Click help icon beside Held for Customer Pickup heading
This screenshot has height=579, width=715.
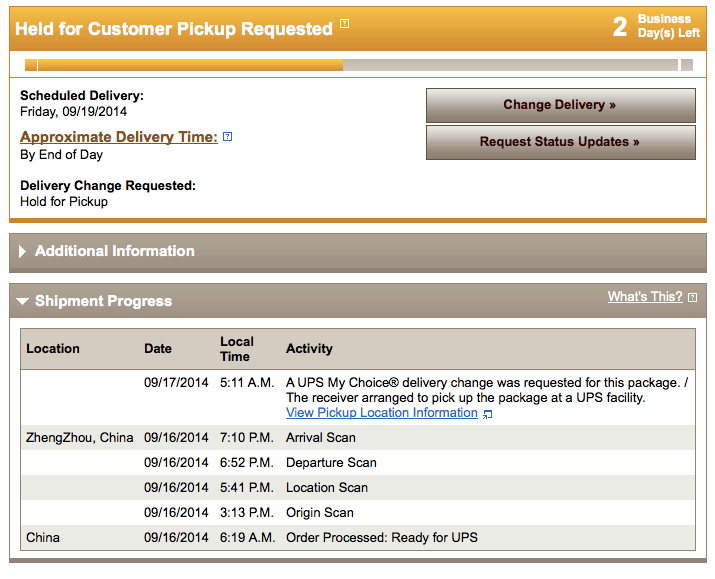click(345, 24)
